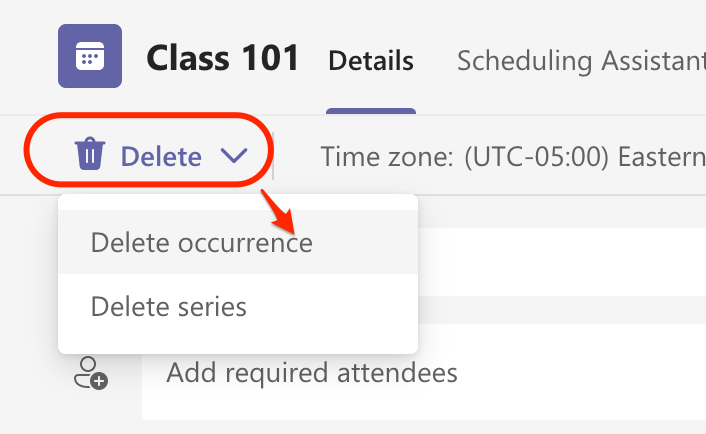706x434 pixels.
Task: Click the Class 101 meeting title
Action: [x=222, y=58]
